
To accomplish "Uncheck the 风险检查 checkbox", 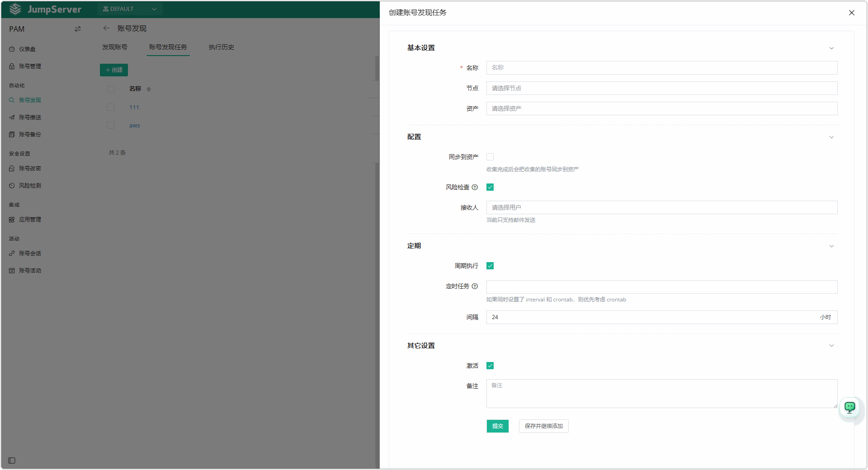I will click(490, 187).
